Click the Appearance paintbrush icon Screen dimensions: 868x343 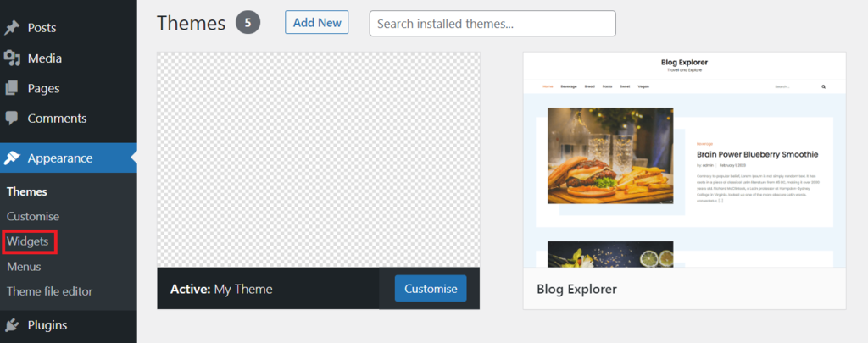tap(12, 158)
